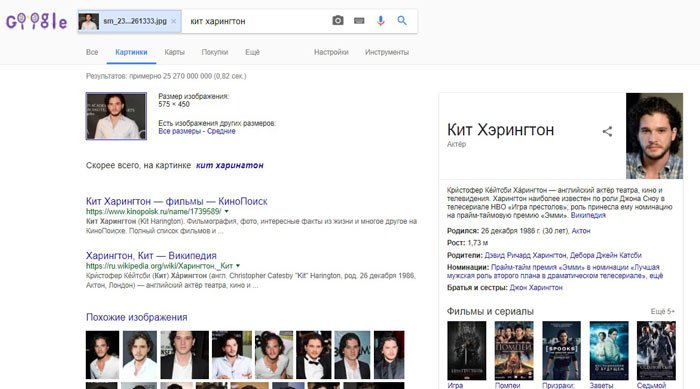Open Призраки Spooks movie poster
This screenshot has width=700, height=389.
561,351
